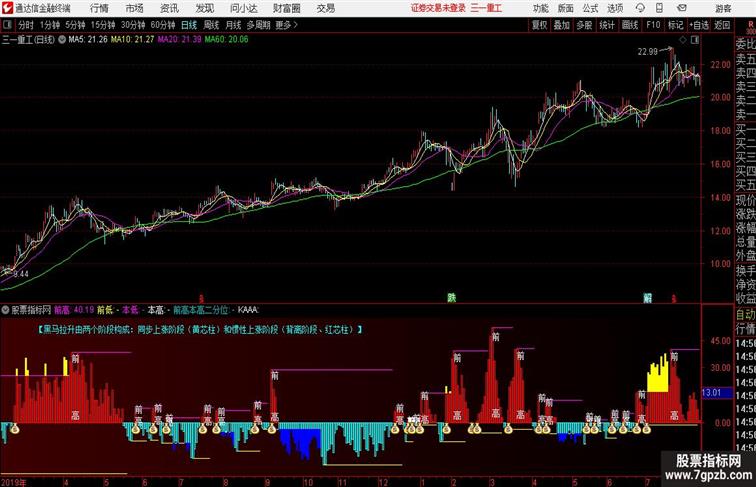Click the 多股 toolbar button
This screenshot has height=487, width=756.
pos(584,25)
